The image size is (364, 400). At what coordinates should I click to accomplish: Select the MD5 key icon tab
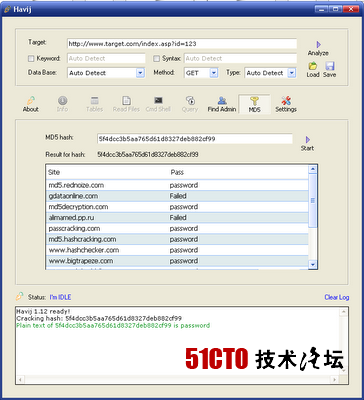254,101
